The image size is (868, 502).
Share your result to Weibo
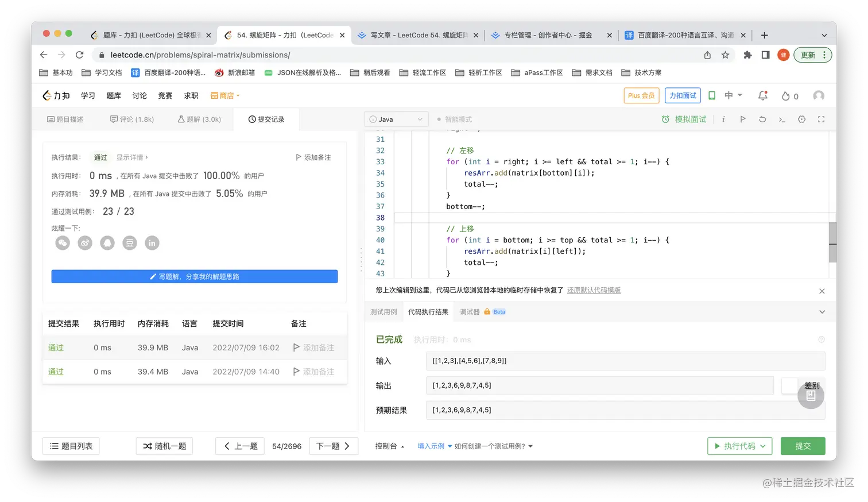(x=85, y=243)
